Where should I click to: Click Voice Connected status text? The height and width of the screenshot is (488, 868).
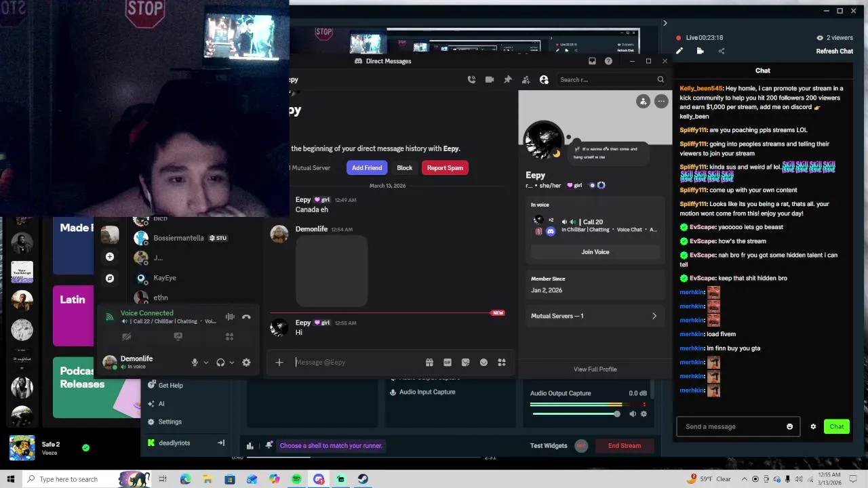coord(147,313)
